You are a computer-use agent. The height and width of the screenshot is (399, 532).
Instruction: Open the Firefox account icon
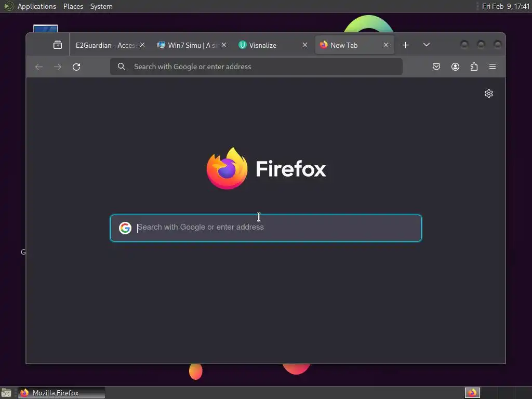click(x=455, y=66)
